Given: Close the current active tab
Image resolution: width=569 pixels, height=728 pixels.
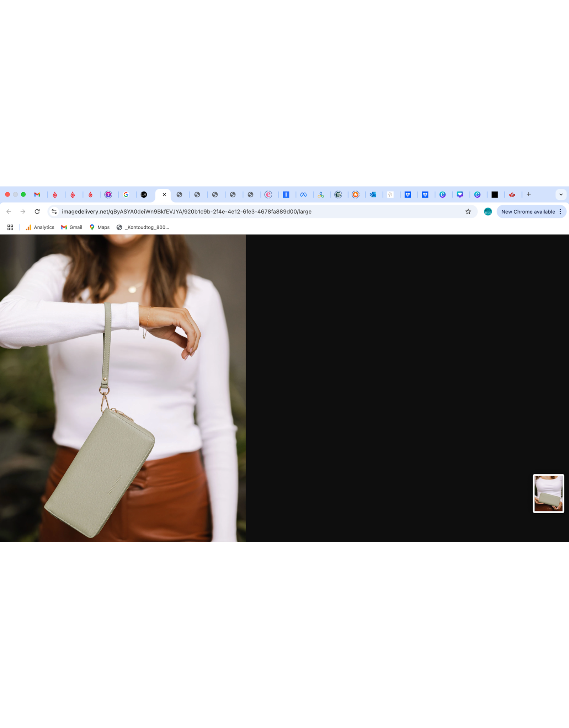Looking at the screenshot, I should click(x=164, y=194).
